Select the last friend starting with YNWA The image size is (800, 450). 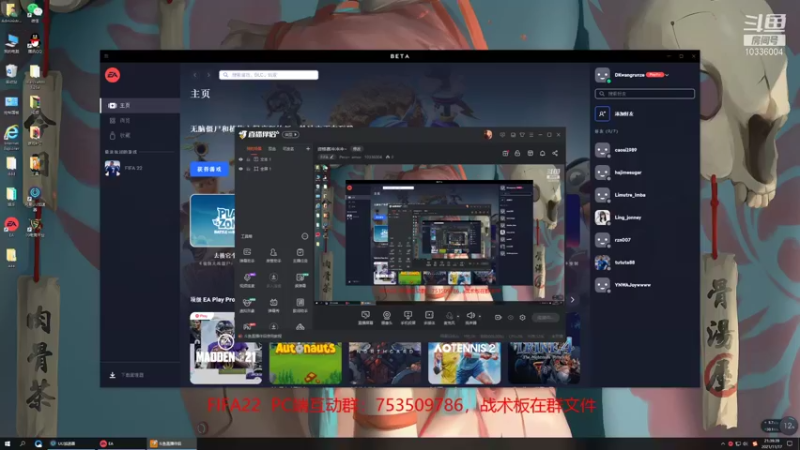(644, 285)
